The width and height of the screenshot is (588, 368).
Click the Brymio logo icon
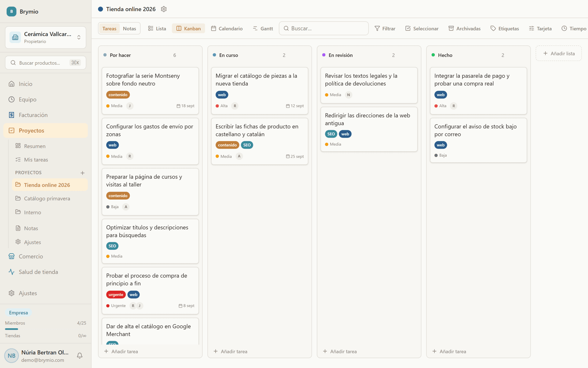point(11,11)
